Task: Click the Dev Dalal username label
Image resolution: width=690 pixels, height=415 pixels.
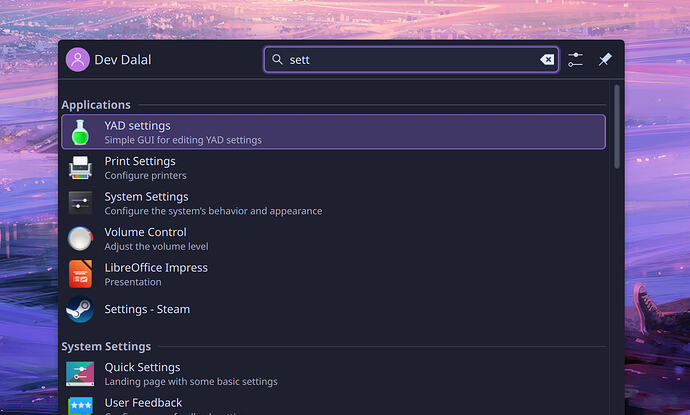Action: click(123, 60)
